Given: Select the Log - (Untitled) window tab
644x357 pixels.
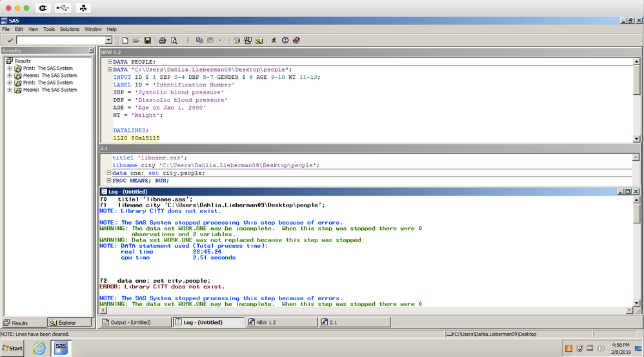Looking at the screenshot, I should (208, 323).
